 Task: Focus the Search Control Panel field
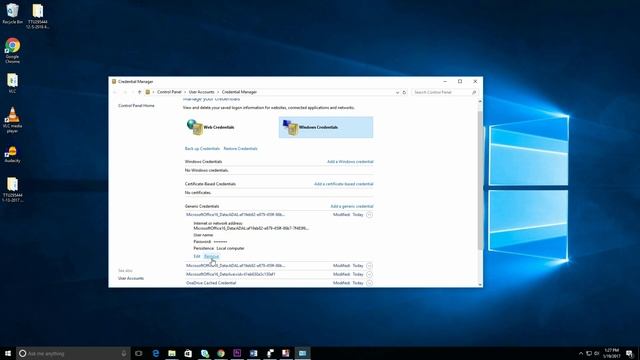tap(441, 92)
